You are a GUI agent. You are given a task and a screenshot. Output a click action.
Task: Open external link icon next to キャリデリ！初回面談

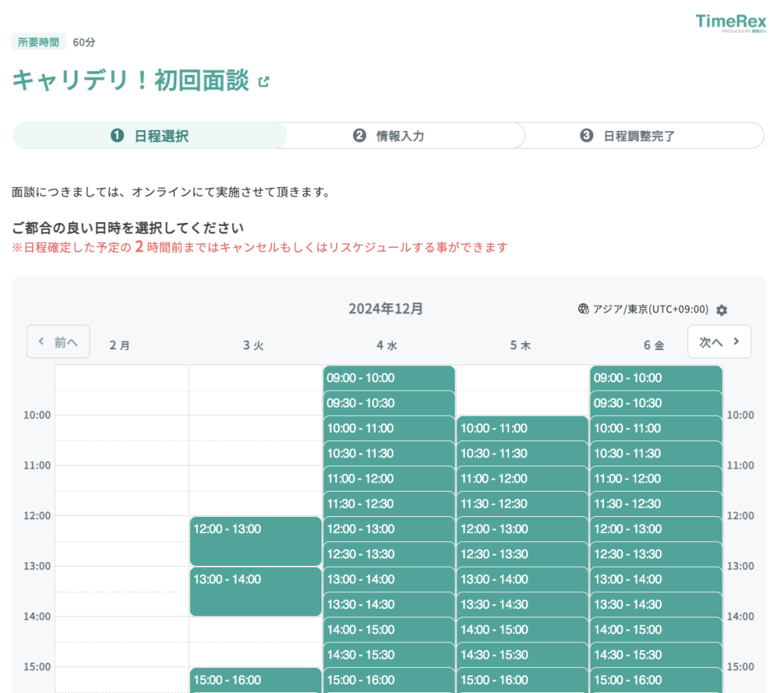[x=264, y=82]
